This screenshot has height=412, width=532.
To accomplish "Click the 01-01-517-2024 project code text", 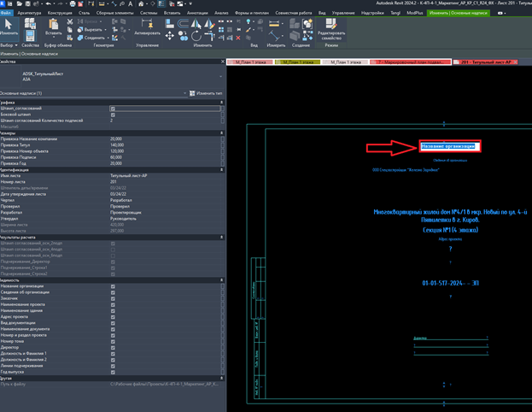I will (x=450, y=283).
